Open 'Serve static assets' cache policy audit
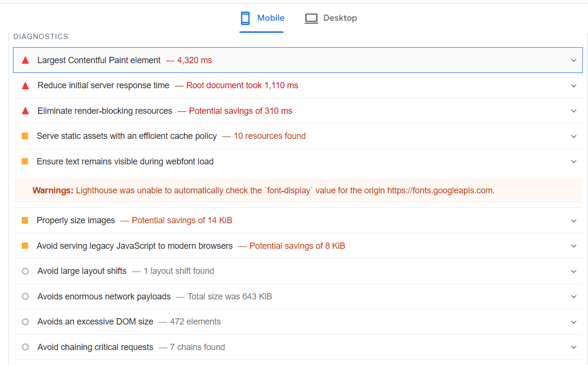588x365 pixels. (x=126, y=136)
